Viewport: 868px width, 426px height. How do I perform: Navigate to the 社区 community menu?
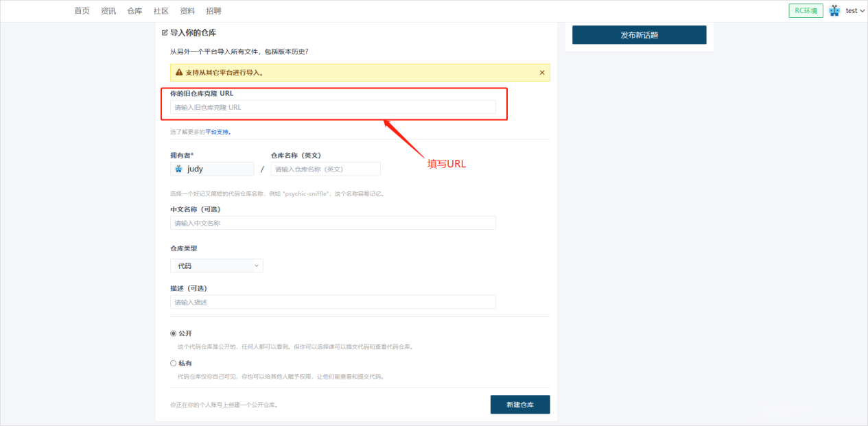point(161,11)
